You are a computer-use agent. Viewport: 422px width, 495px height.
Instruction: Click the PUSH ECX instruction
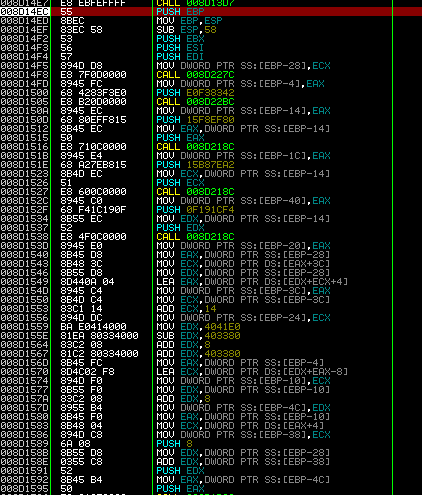(x=180, y=183)
